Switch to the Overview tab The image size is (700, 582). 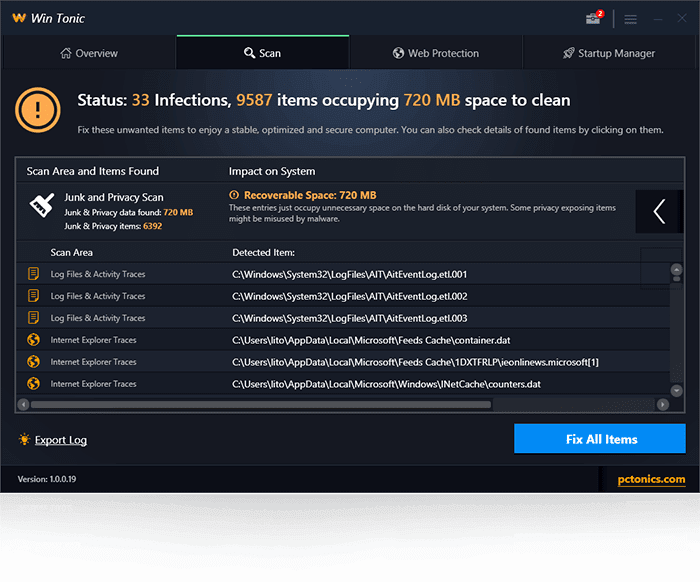89,53
